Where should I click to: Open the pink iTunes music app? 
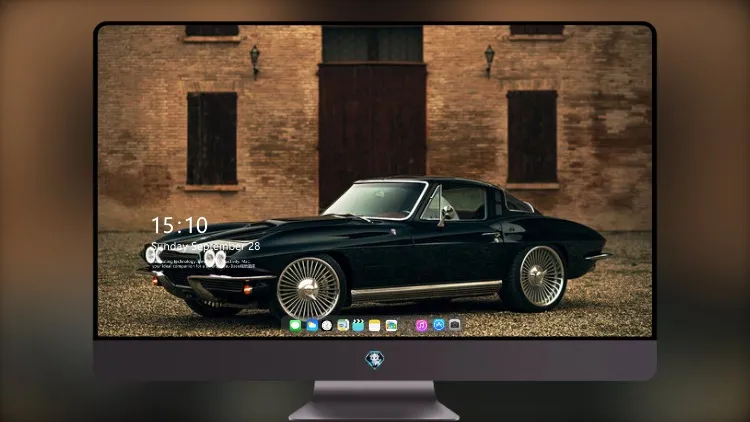pyautogui.click(x=421, y=325)
